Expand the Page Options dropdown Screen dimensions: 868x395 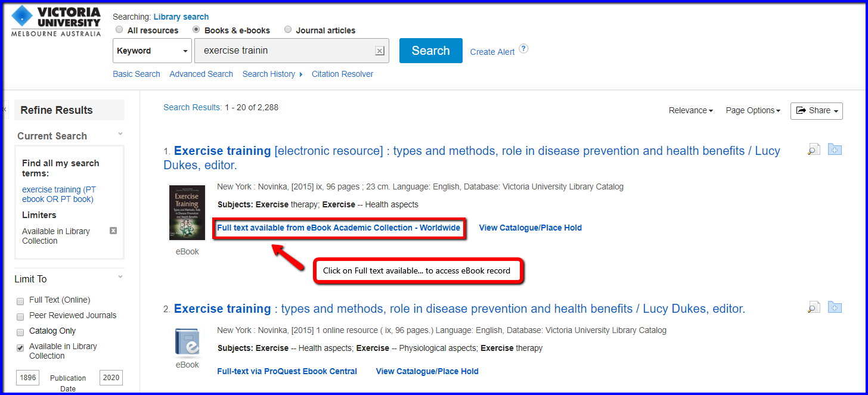click(x=752, y=110)
